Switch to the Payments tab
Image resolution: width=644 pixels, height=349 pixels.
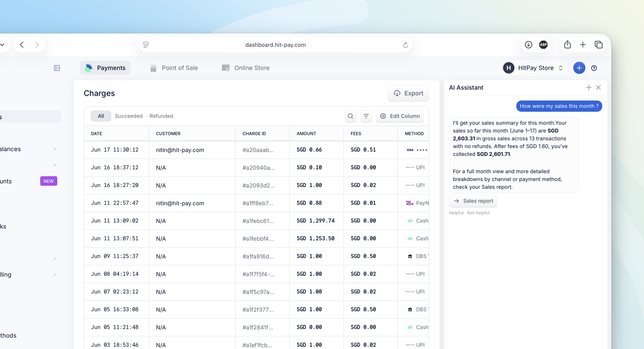tap(105, 68)
